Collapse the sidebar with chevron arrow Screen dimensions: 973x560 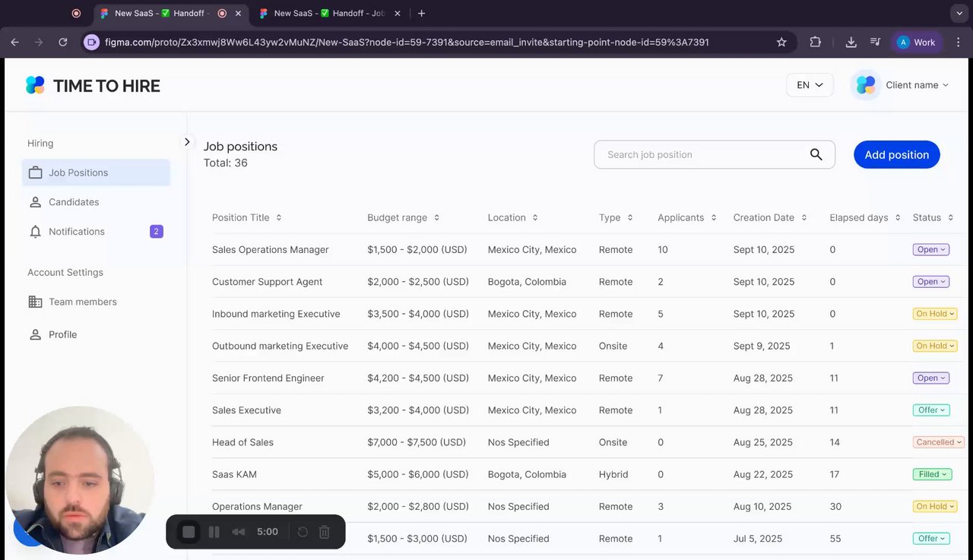[x=187, y=142]
